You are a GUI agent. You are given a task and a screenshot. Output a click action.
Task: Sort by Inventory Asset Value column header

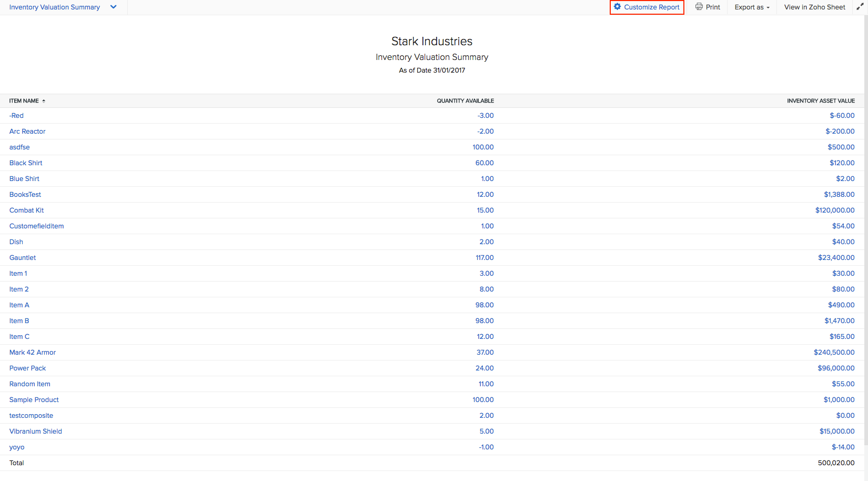point(821,101)
